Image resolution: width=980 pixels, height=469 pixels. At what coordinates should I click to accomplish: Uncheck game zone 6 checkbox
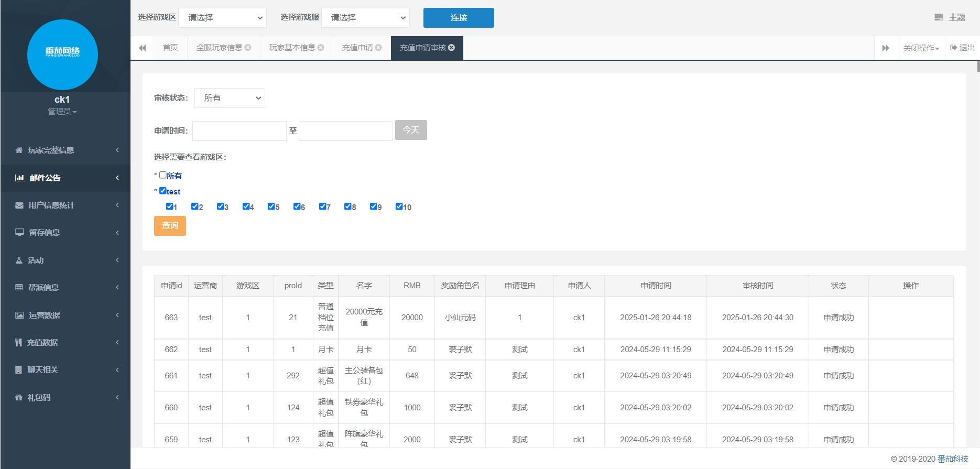tap(297, 206)
